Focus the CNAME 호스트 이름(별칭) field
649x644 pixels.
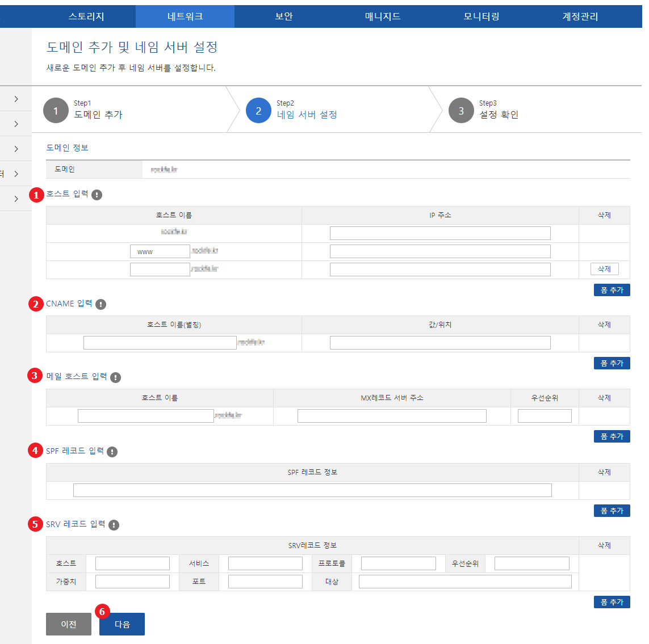[x=160, y=343]
